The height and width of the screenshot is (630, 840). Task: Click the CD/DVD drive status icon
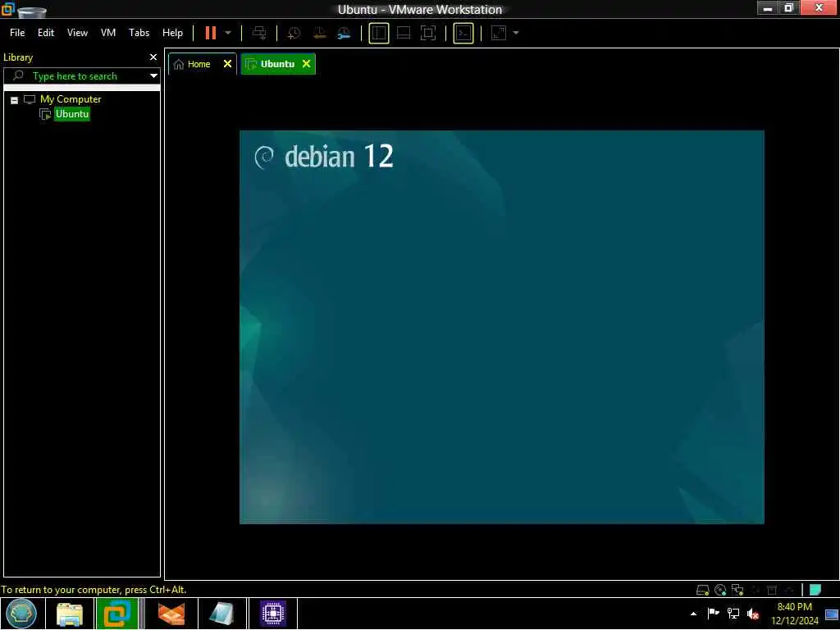point(720,590)
